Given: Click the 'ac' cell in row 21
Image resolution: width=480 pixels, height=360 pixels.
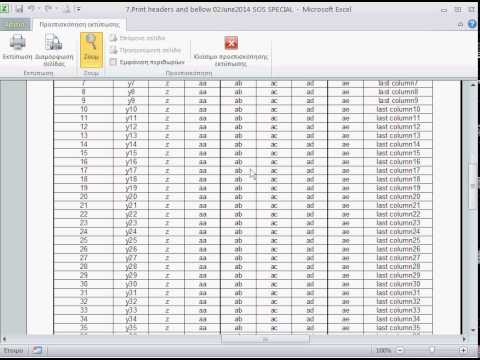Looking at the screenshot, I should pos(274,206).
